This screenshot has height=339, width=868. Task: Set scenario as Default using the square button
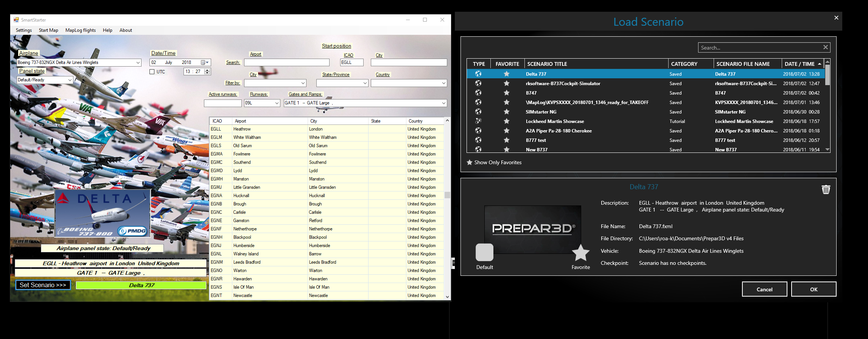tap(484, 252)
